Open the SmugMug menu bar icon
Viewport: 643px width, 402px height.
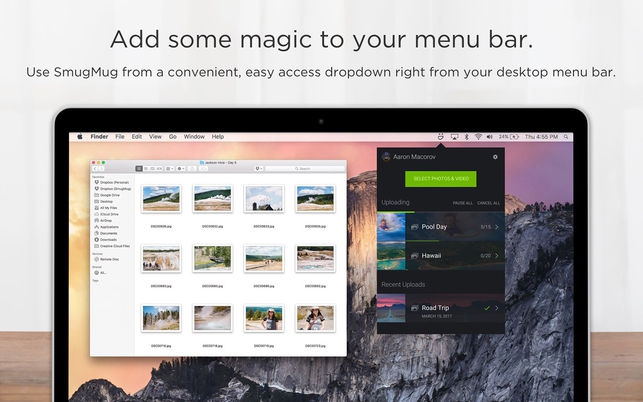tap(440, 137)
